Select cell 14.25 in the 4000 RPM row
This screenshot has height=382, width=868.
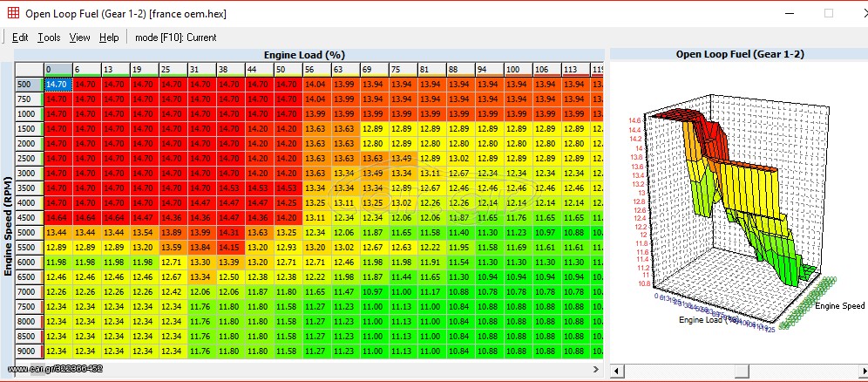(x=288, y=202)
